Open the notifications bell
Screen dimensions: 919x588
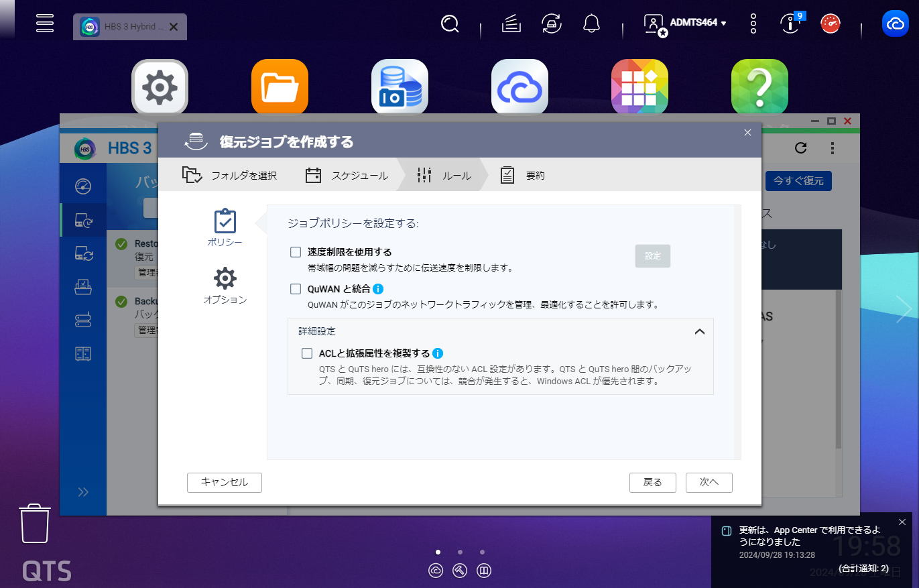(591, 24)
